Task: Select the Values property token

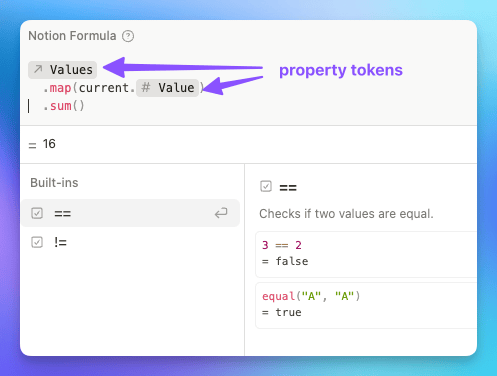Action: 63,70
